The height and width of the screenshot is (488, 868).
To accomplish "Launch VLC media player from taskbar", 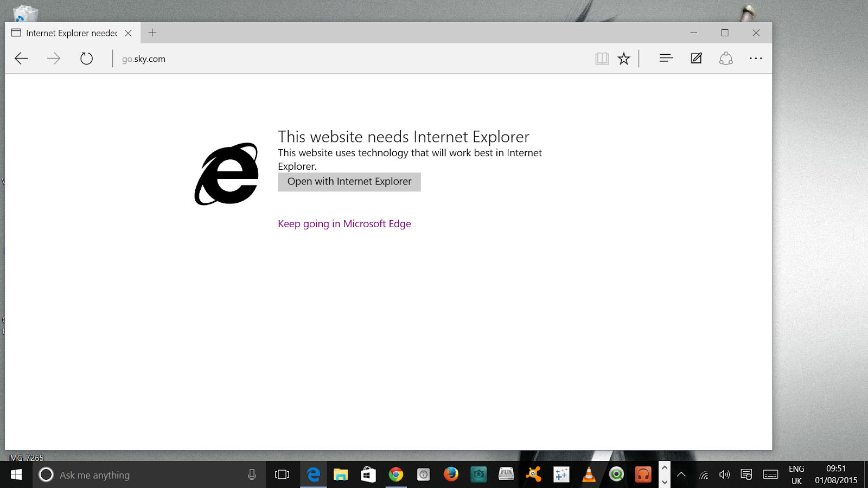I will 589,475.
